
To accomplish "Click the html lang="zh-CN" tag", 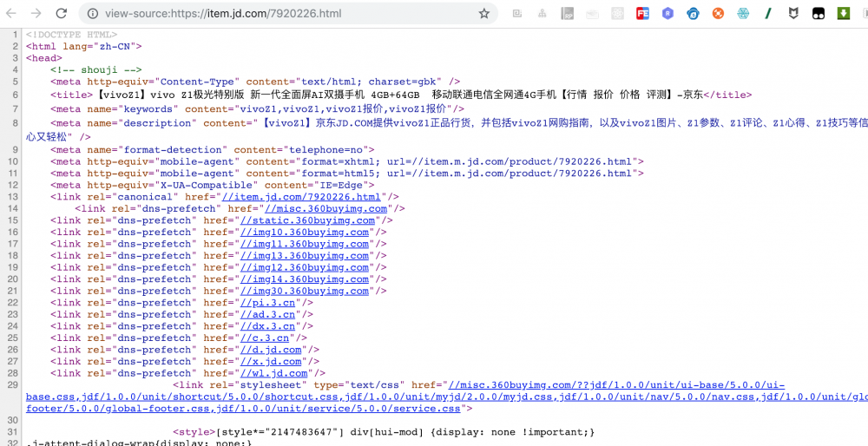I will pyautogui.click(x=83, y=47).
